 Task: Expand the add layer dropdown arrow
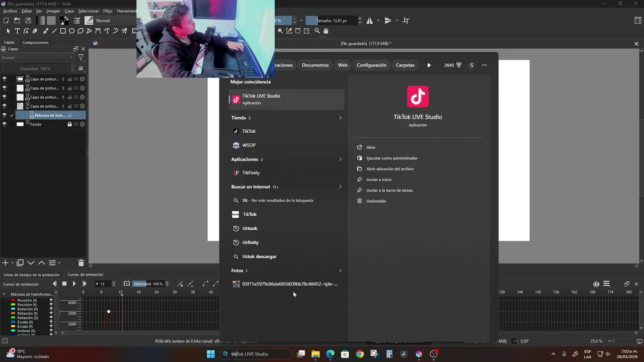(x=12, y=263)
